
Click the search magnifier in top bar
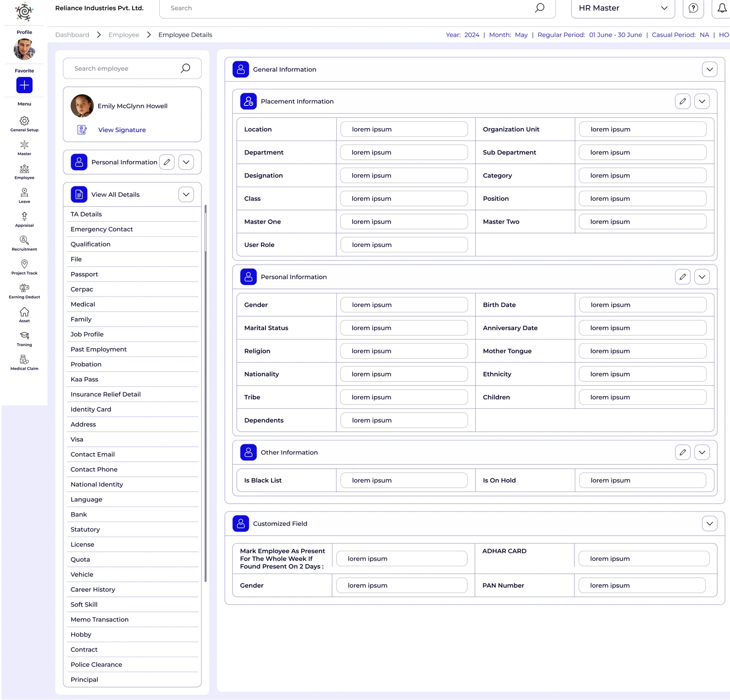[x=540, y=8]
